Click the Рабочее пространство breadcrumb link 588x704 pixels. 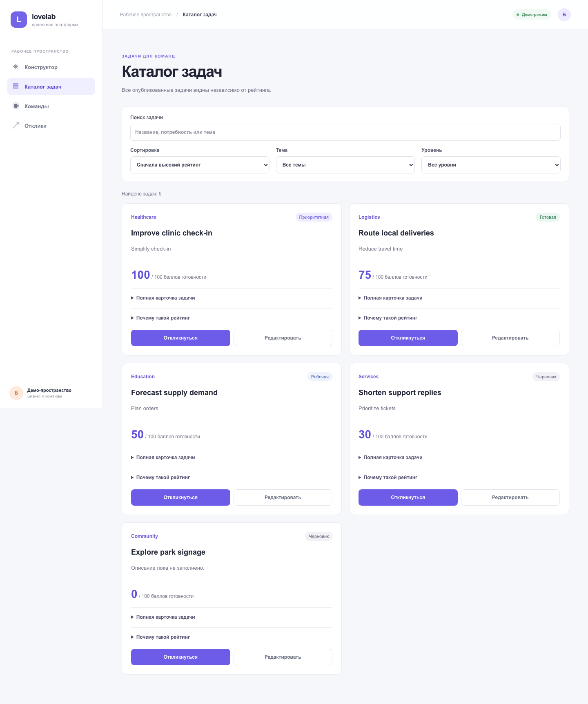tap(146, 15)
